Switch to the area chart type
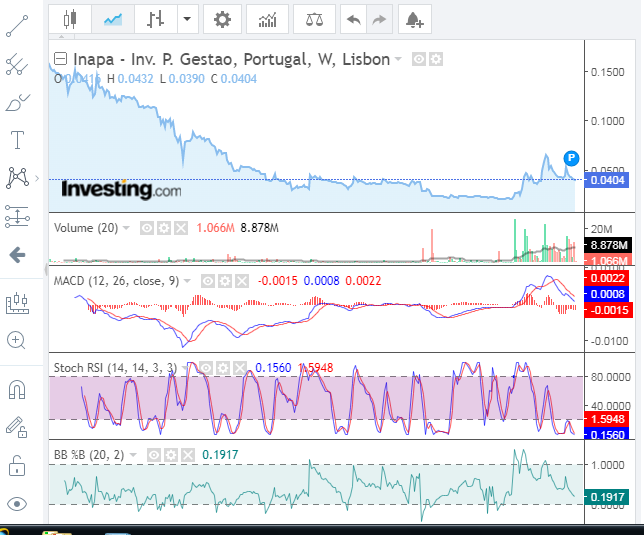The height and width of the screenshot is (535, 644). tap(113, 19)
